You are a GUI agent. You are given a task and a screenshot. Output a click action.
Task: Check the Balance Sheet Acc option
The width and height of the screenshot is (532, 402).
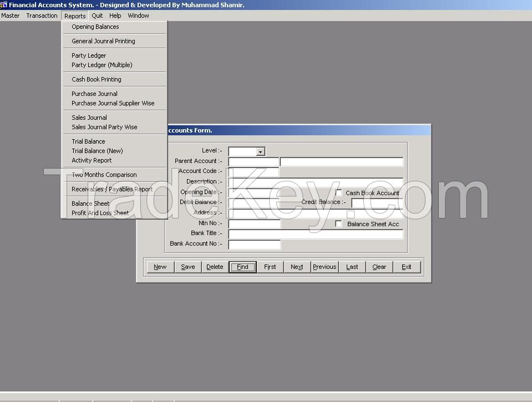click(x=338, y=223)
